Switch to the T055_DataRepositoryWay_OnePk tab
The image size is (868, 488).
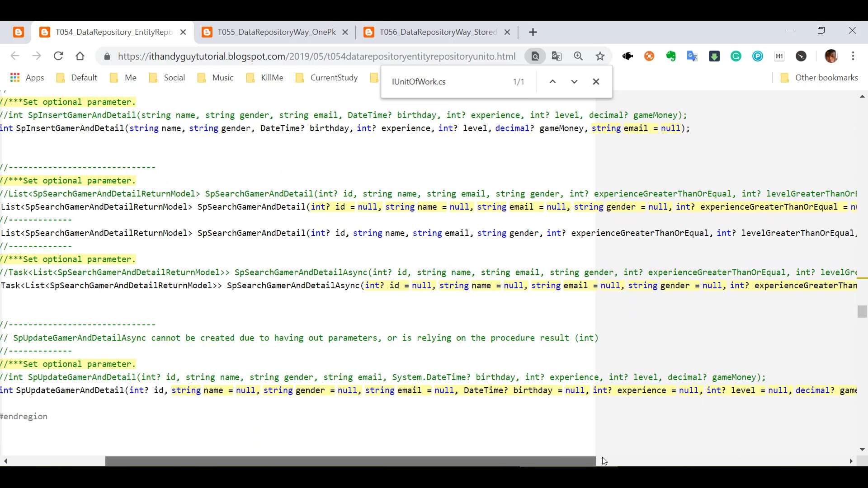click(276, 32)
